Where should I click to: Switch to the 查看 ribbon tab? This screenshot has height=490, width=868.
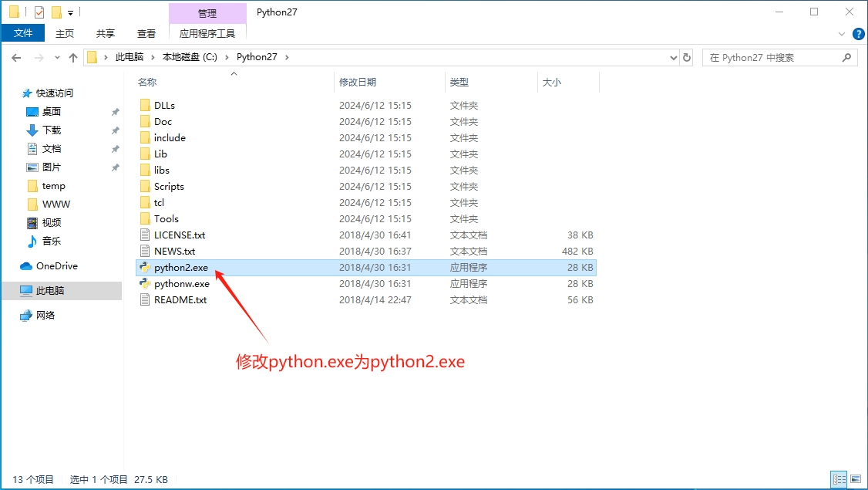pos(146,33)
